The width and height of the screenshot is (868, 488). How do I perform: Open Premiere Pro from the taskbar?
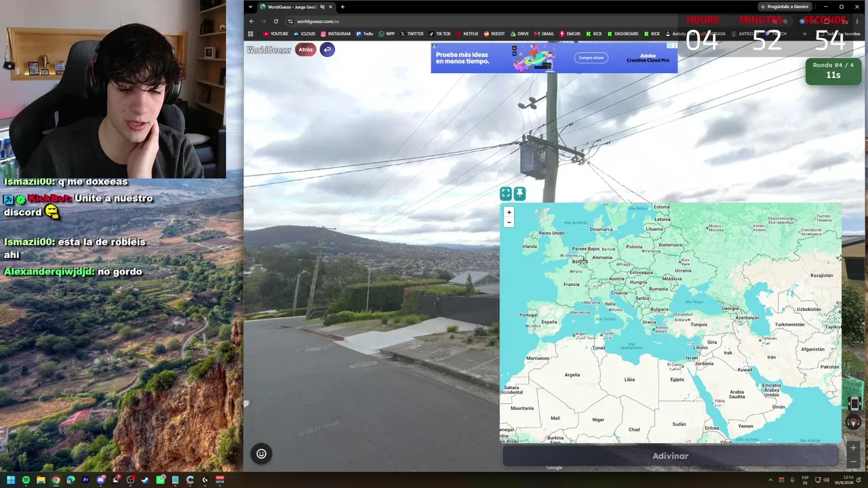coord(85,480)
